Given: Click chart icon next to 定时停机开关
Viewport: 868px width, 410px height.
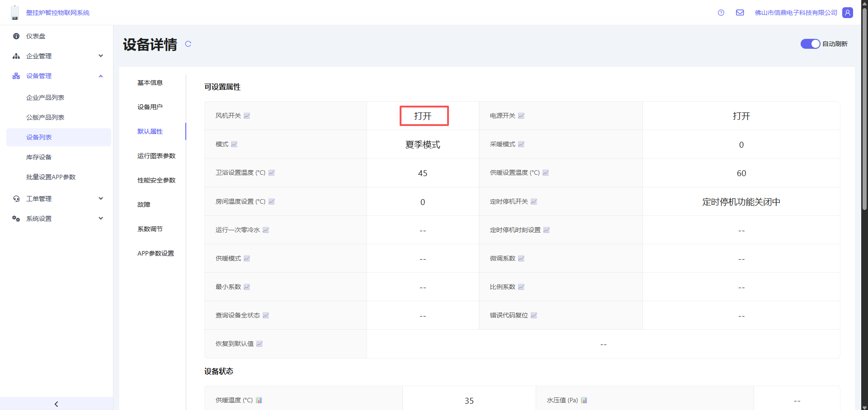Looking at the screenshot, I should tap(534, 201).
